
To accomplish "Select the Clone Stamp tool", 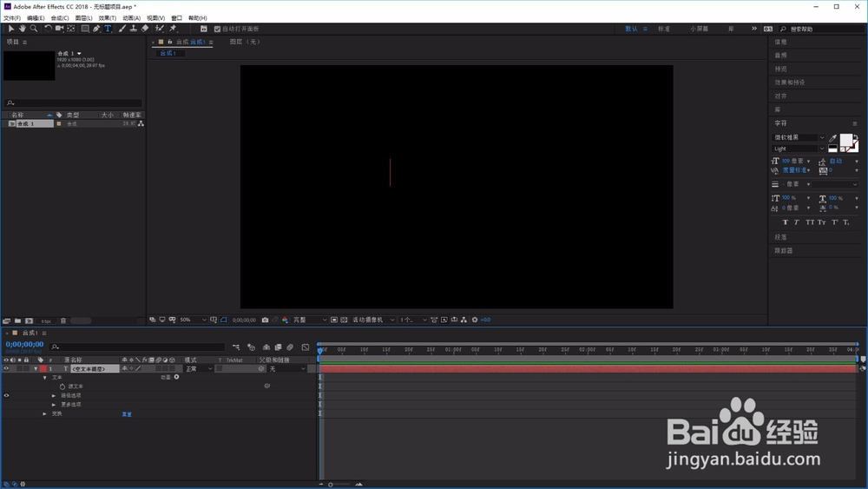I will (134, 29).
